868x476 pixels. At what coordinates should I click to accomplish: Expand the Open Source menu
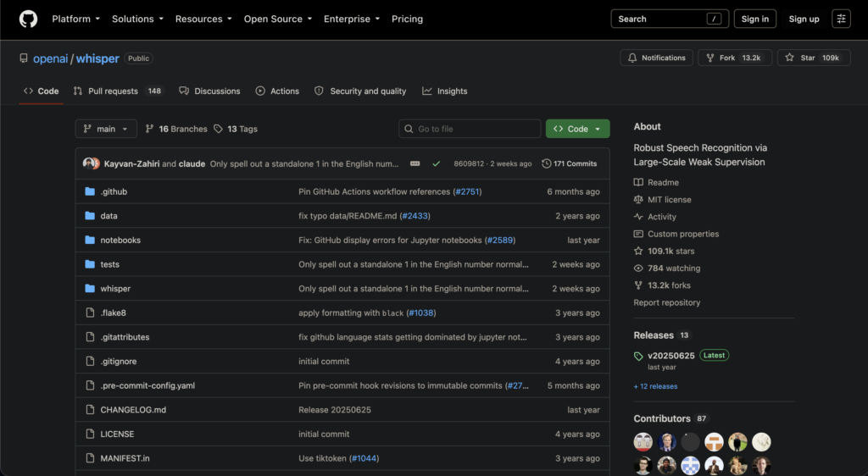[x=278, y=19]
